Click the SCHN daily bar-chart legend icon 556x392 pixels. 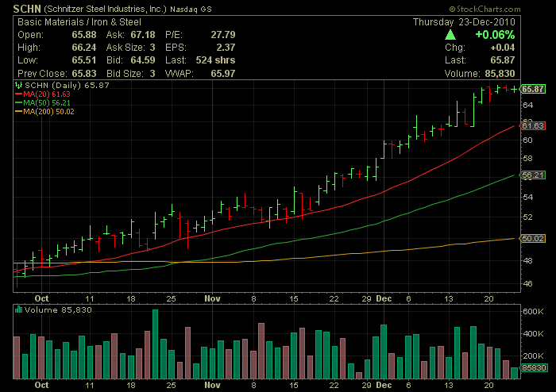tap(18, 85)
